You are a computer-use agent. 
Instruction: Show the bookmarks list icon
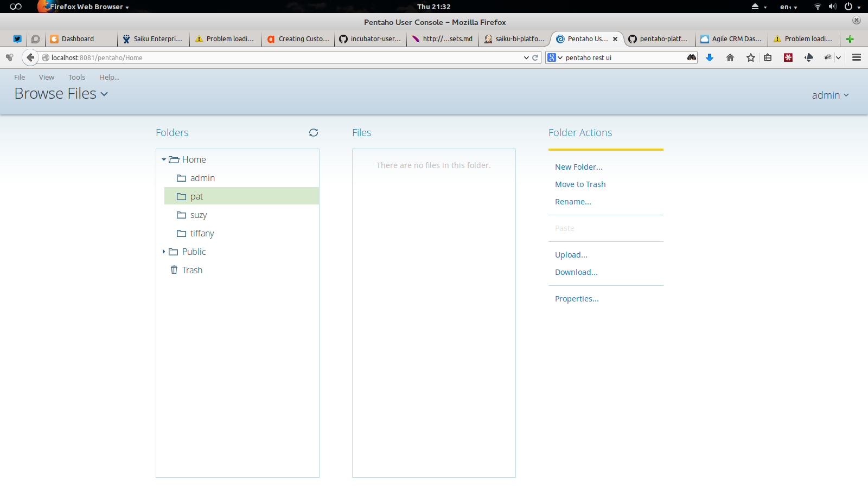click(768, 57)
